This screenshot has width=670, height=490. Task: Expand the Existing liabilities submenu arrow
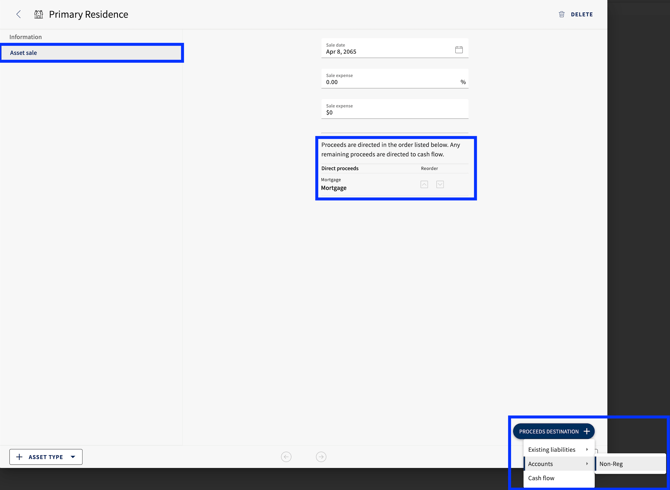pyautogui.click(x=587, y=449)
